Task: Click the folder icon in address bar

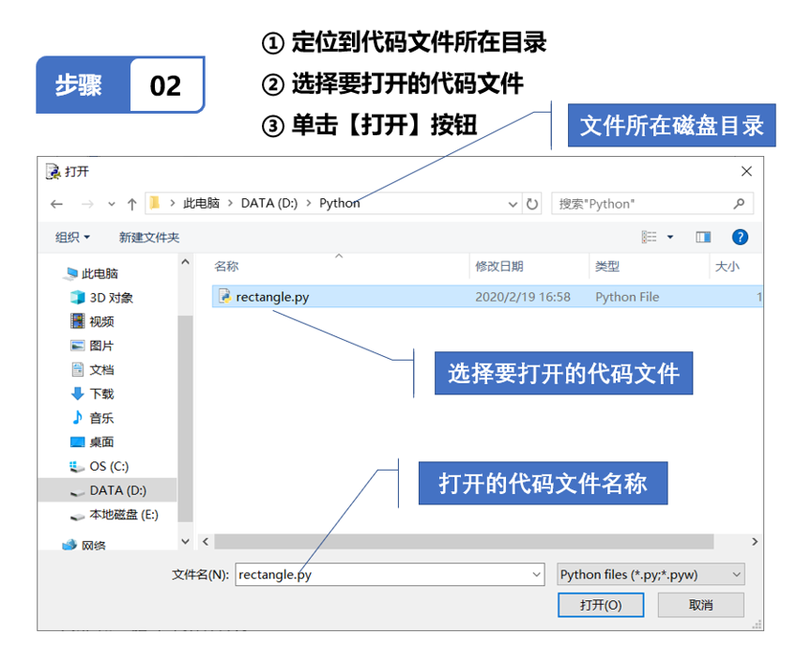Action: click(154, 203)
